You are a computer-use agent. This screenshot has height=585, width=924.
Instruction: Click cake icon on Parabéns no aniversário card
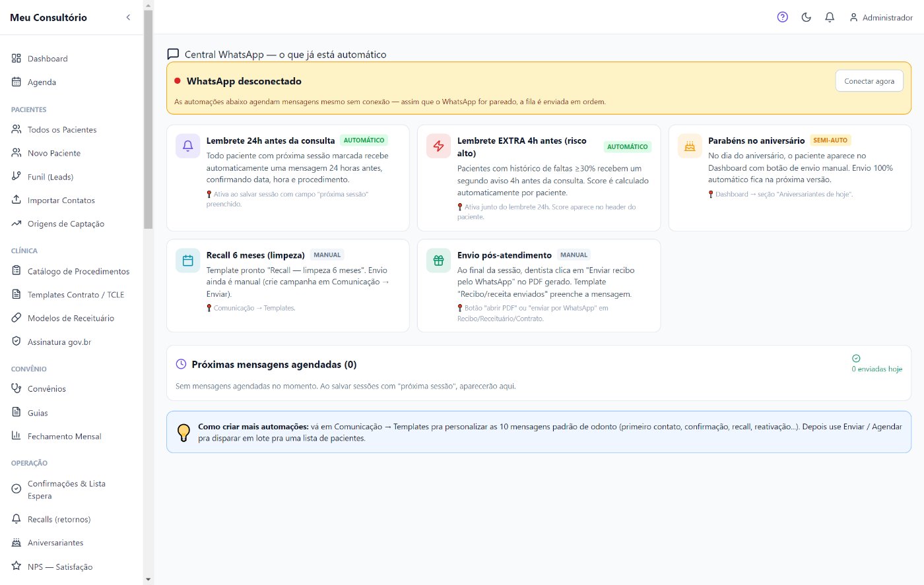pyautogui.click(x=690, y=146)
